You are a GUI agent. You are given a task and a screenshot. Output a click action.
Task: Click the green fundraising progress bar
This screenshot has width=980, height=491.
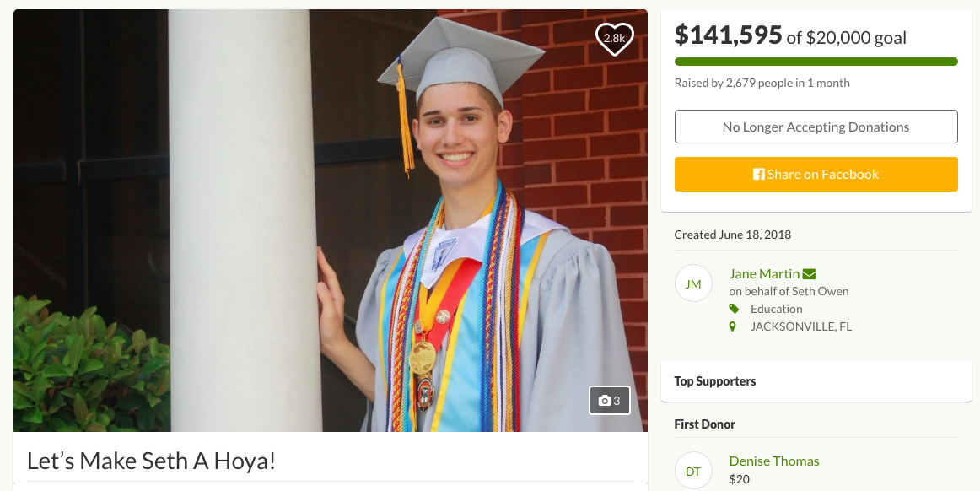tap(816, 62)
